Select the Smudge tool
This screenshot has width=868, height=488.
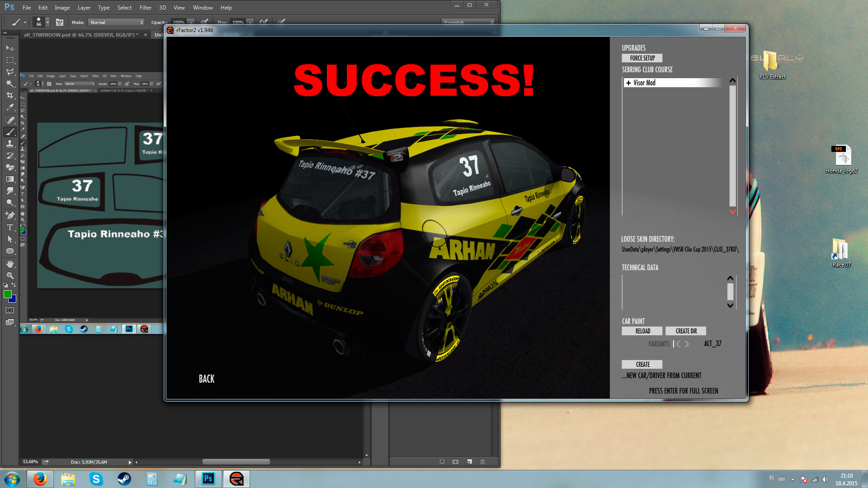click(9, 191)
